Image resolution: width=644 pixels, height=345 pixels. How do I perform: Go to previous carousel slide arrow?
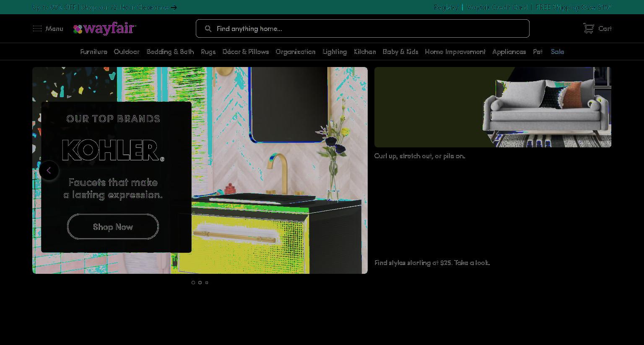[x=49, y=170]
